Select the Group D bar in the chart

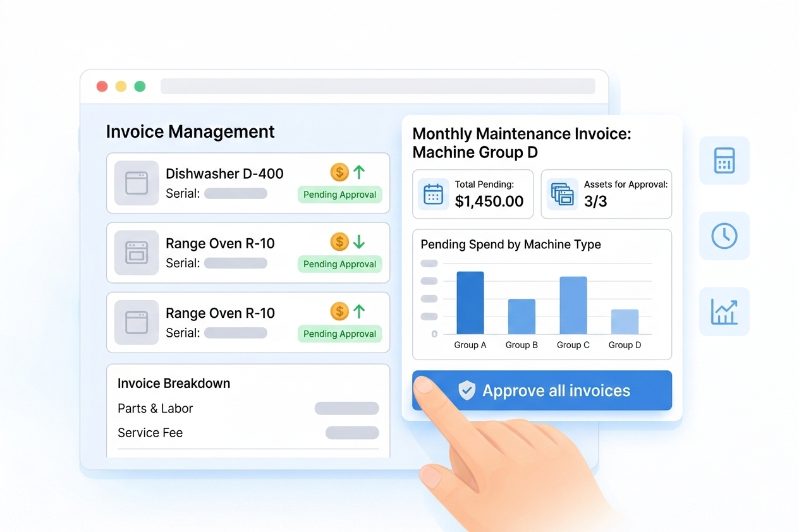click(625, 322)
